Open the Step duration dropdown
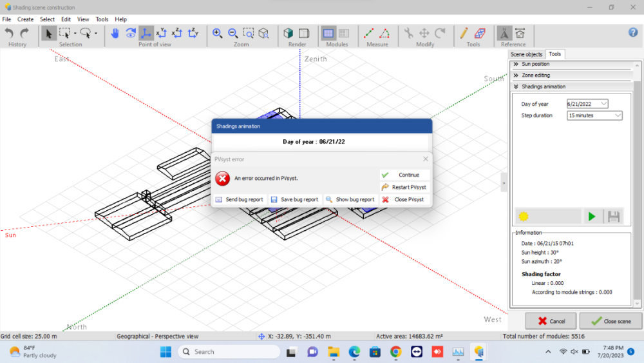The image size is (644, 363). coord(618,115)
